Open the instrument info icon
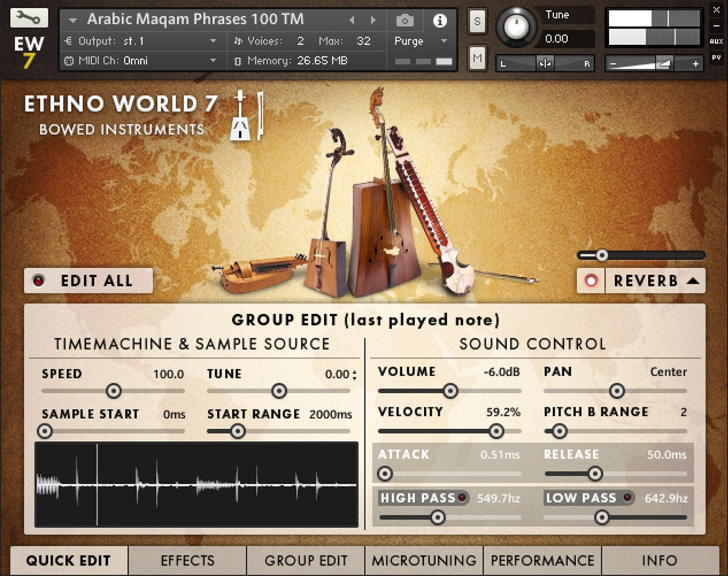728x576 pixels. click(439, 21)
